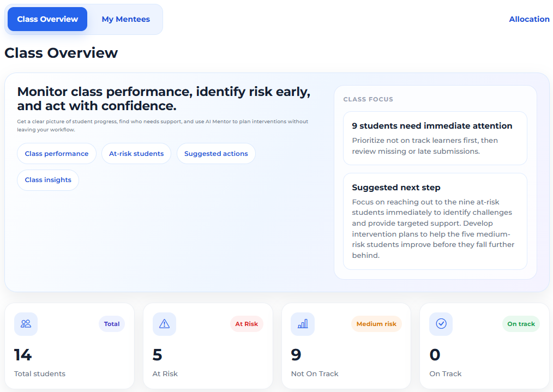
Task: Click the checkmark circle icon for On Track
Action: [x=441, y=324]
